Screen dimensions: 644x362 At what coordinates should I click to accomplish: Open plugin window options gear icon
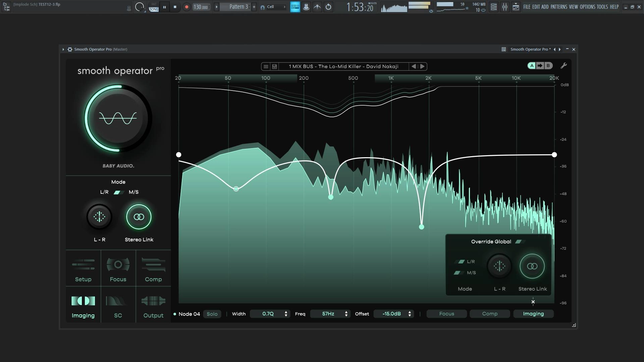pyautogui.click(x=70, y=49)
